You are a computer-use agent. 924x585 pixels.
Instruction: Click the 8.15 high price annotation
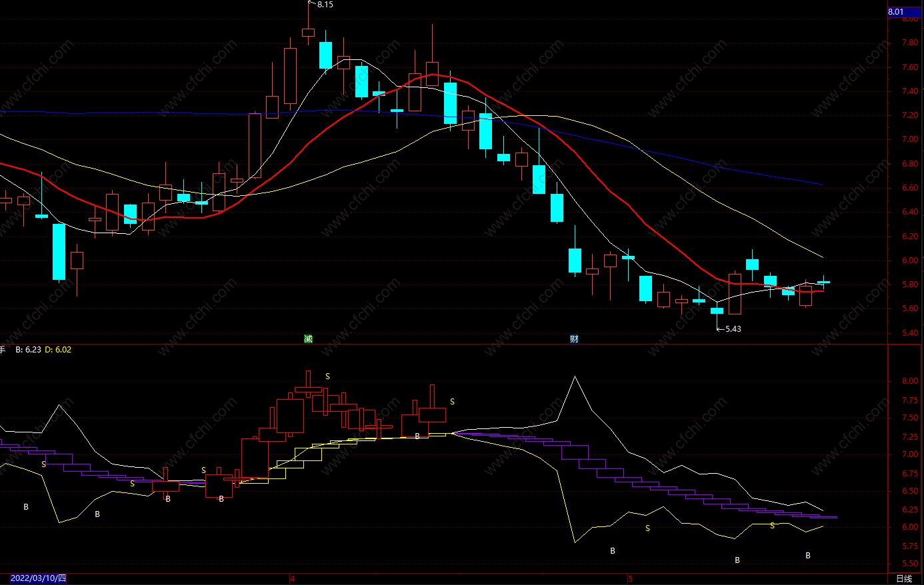[x=325, y=5]
